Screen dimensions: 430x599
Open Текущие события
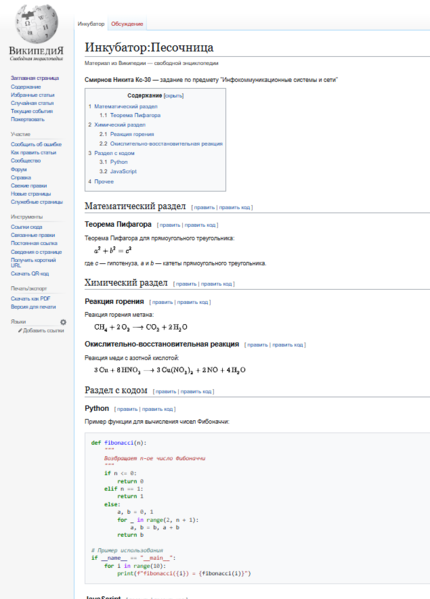tap(32, 111)
